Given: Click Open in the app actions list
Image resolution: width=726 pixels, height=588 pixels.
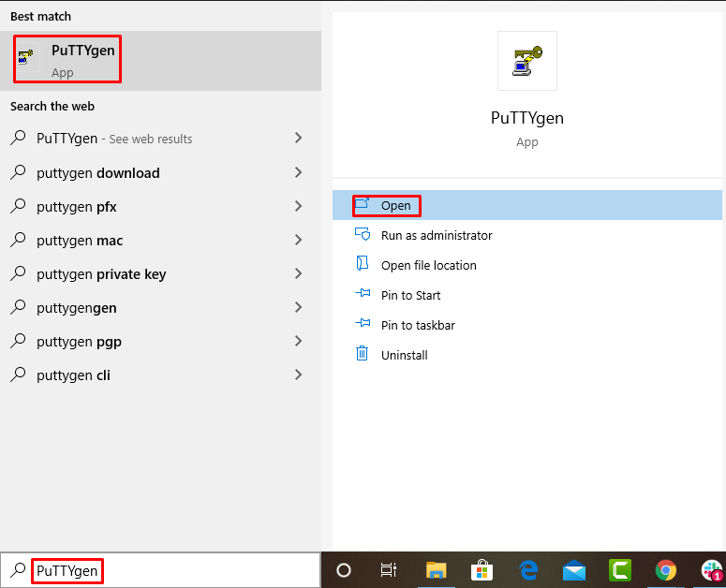Looking at the screenshot, I should click(x=526, y=205).
